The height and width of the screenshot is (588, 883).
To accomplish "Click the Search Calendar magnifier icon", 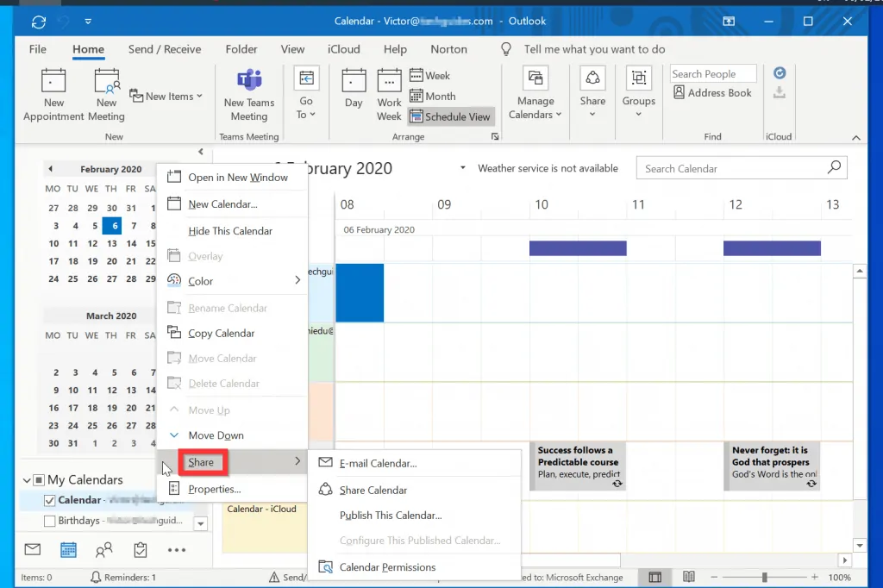I will (834, 167).
